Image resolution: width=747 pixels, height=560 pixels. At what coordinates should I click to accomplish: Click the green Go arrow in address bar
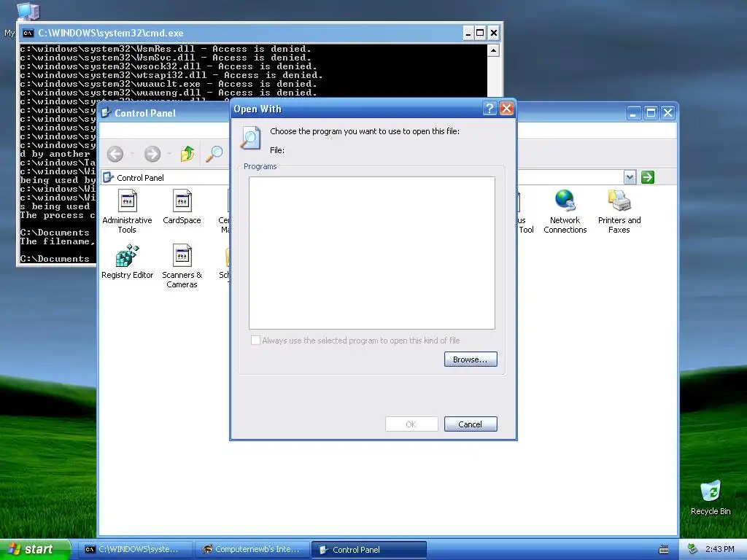pyautogui.click(x=648, y=178)
